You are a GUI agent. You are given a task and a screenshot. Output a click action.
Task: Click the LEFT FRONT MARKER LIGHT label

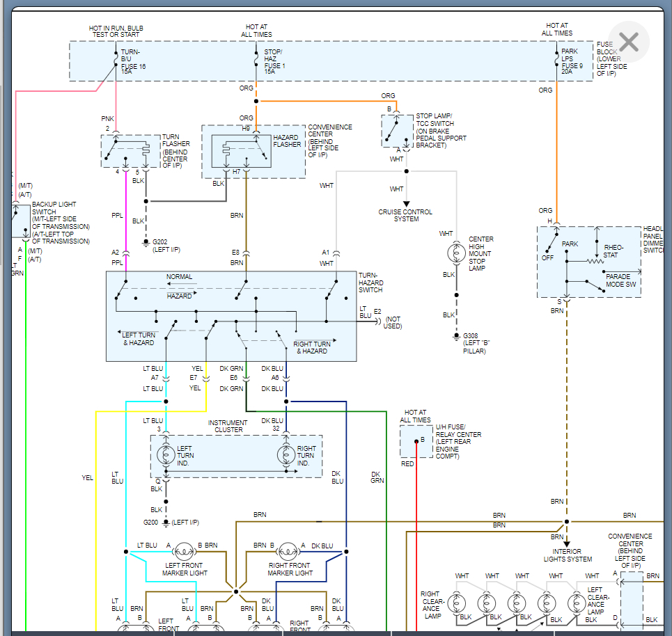(x=185, y=569)
